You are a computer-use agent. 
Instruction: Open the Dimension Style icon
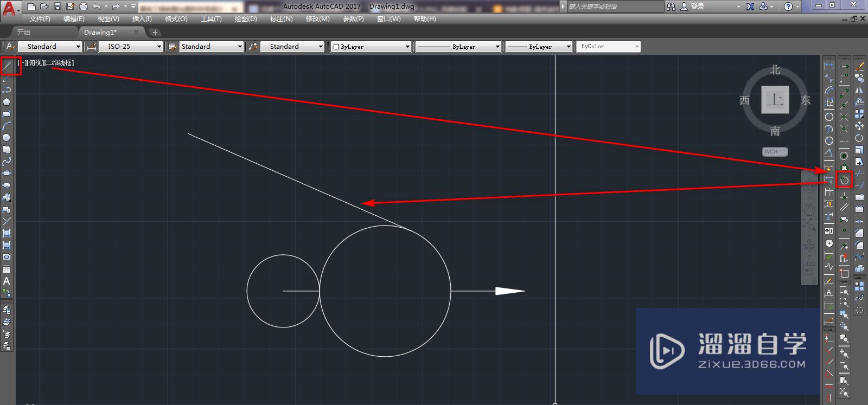[92, 47]
